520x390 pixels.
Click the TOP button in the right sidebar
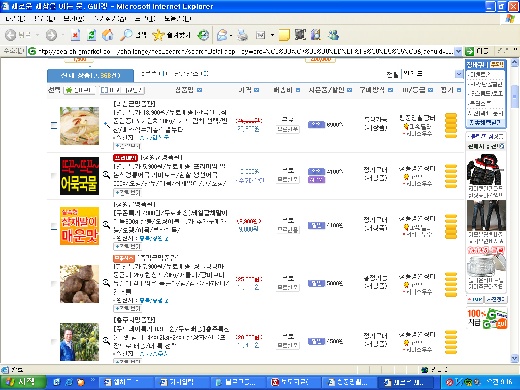pyautogui.click(x=475, y=299)
